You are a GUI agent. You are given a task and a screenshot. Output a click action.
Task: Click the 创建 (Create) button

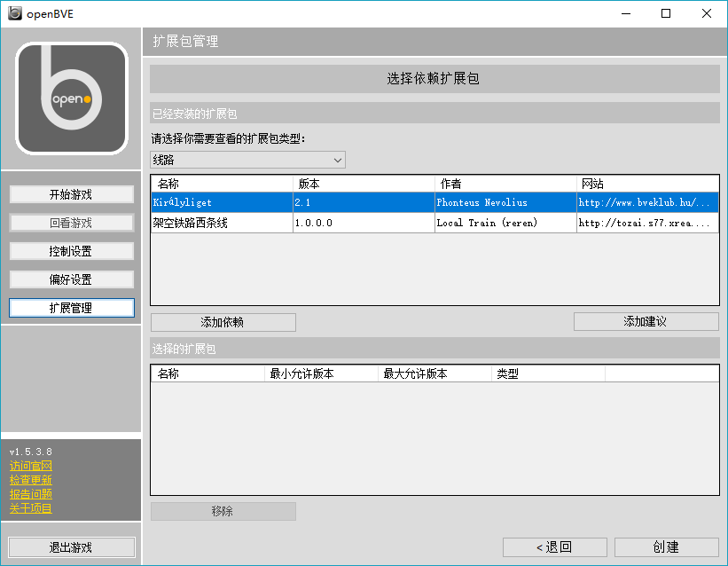pos(666,547)
